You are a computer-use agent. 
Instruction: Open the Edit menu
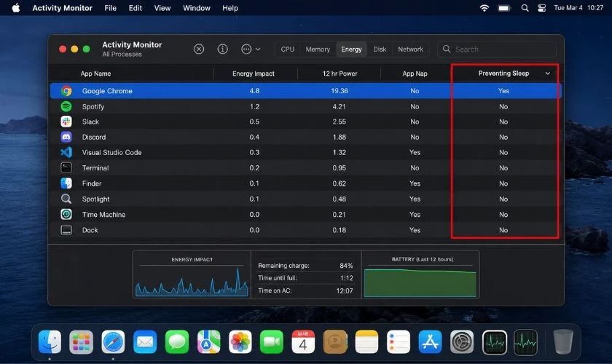(135, 8)
